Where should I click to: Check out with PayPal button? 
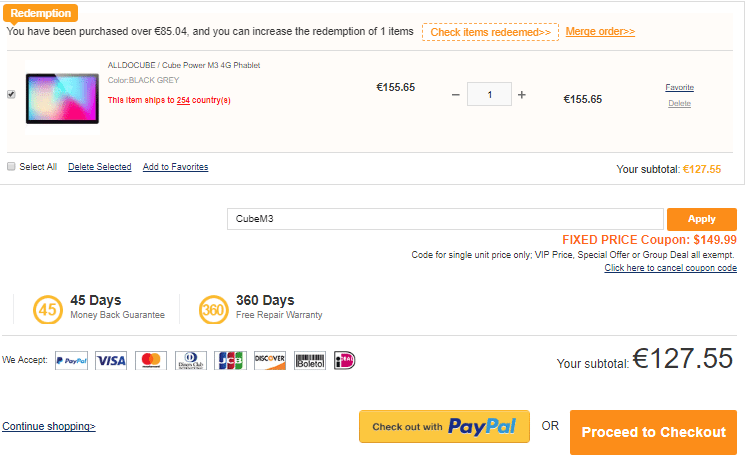click(x=444, y=427)
